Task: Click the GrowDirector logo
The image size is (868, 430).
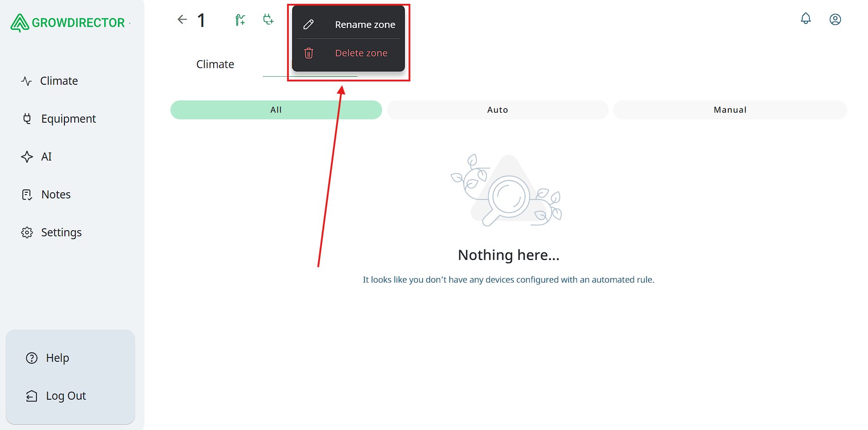Action: coord(68,22)
